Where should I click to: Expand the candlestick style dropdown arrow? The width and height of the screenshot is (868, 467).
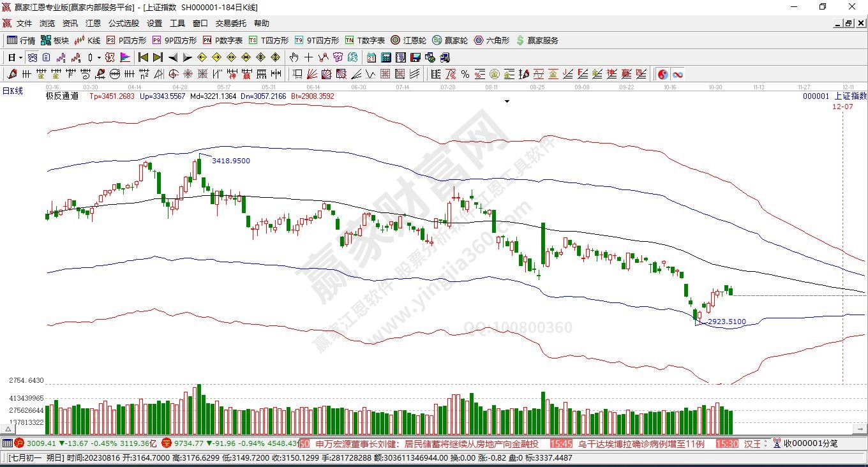[x=99, y=57]
